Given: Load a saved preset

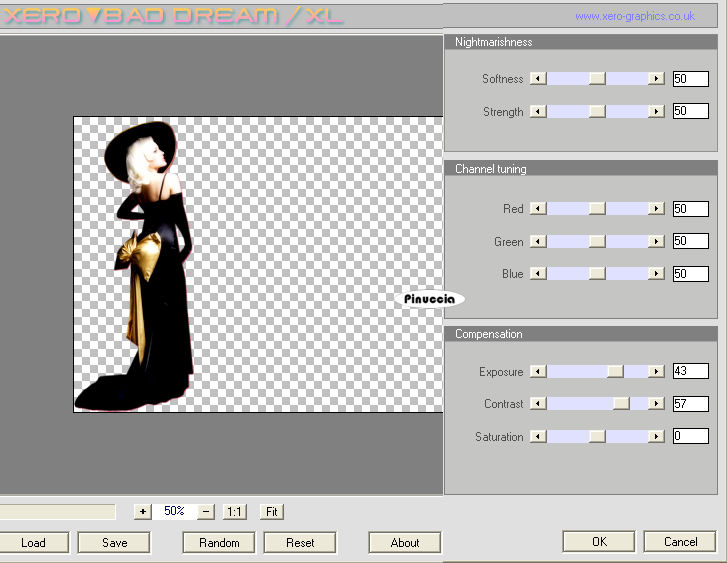Looking at the screenshot, I should (x=33, y=543).
